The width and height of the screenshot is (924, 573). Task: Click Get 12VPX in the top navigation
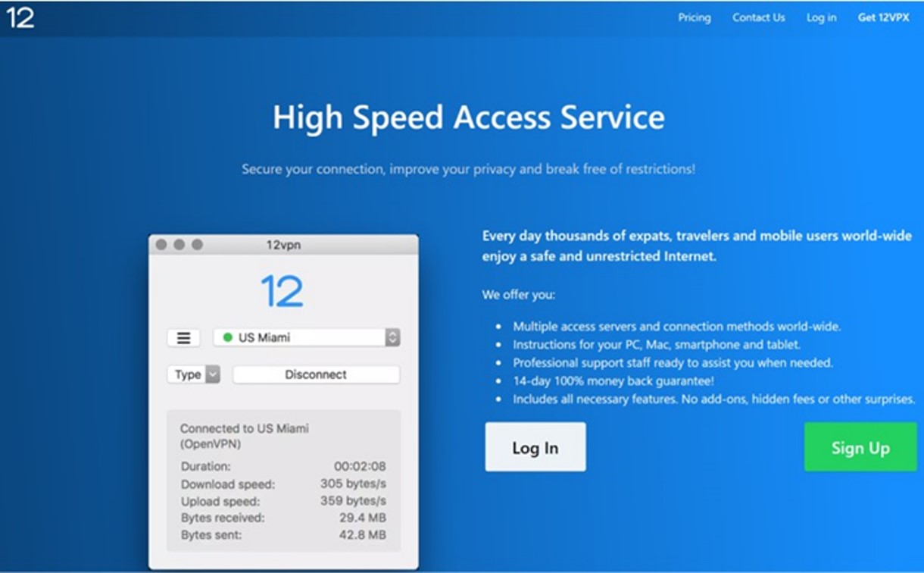883,17
